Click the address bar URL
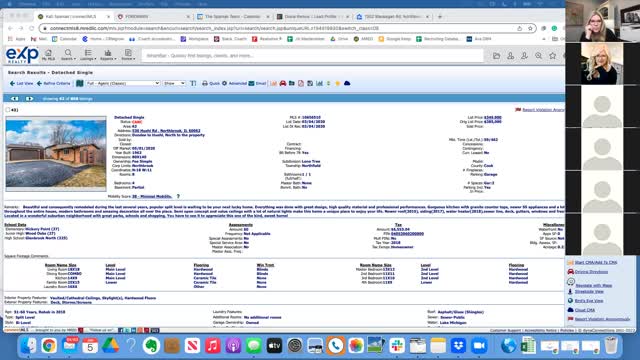The width and height of the screenshot is (640, 360). (x=214, y=28)
